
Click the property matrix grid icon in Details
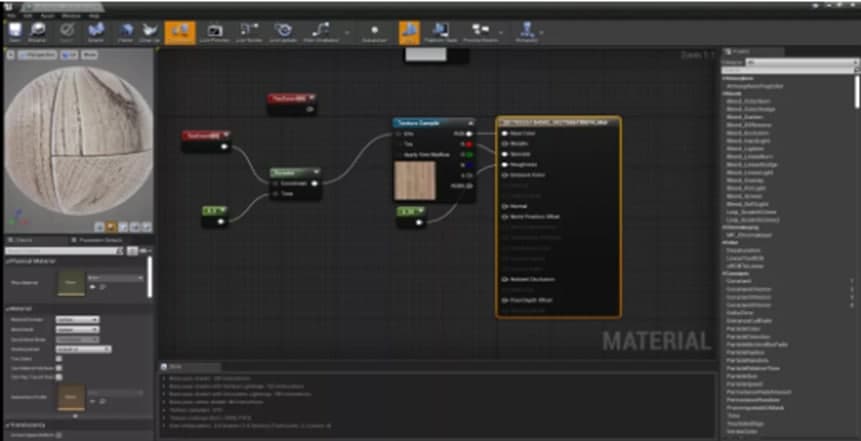pos(132,251)
